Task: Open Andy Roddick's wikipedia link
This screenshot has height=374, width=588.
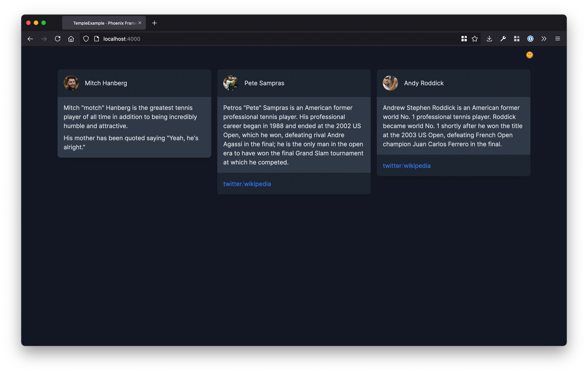Action: 417,166
